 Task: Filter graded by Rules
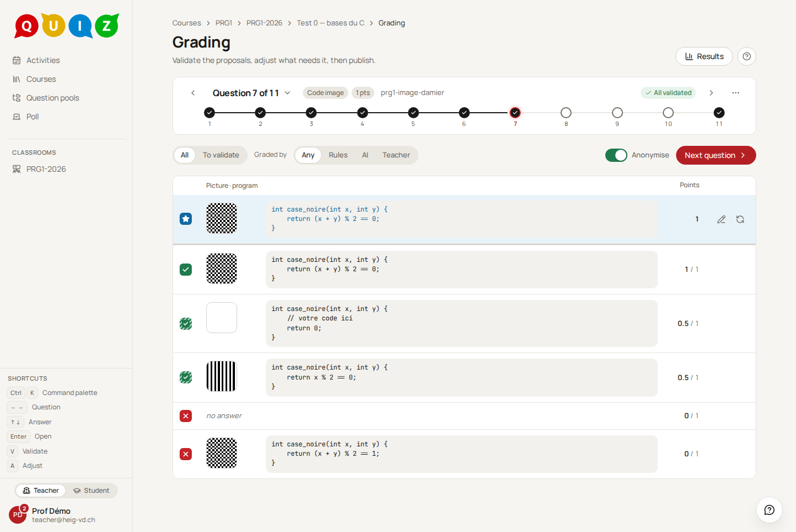338,155
